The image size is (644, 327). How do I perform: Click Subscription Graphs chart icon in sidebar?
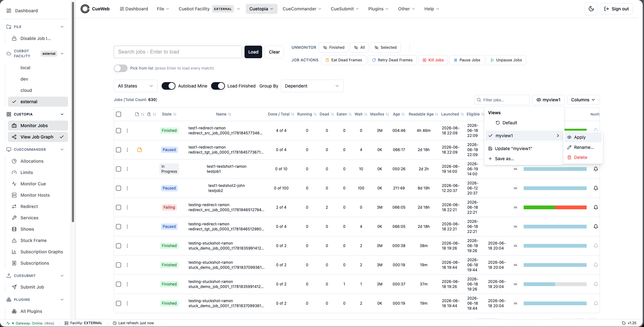coord(14,252)
